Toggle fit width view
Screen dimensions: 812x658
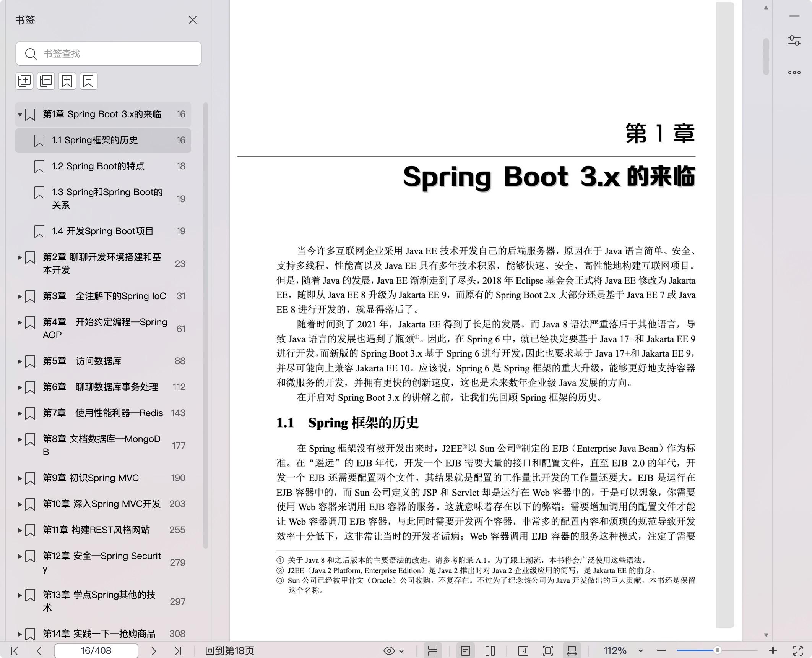tap(572, 651)
